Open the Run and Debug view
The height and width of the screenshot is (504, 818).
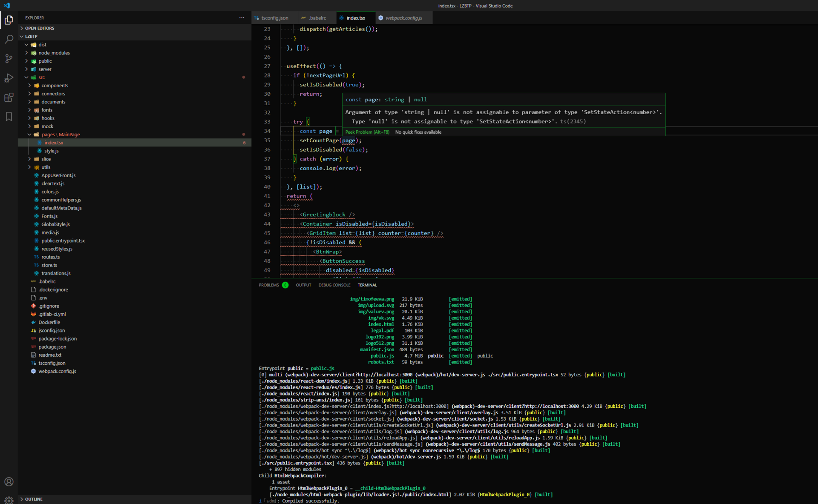pos(9,78)
